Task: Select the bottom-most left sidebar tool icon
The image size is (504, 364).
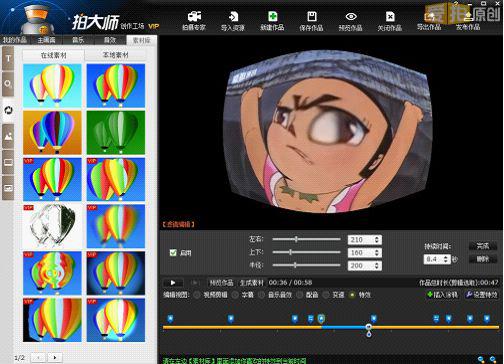Action: [8, 188]
